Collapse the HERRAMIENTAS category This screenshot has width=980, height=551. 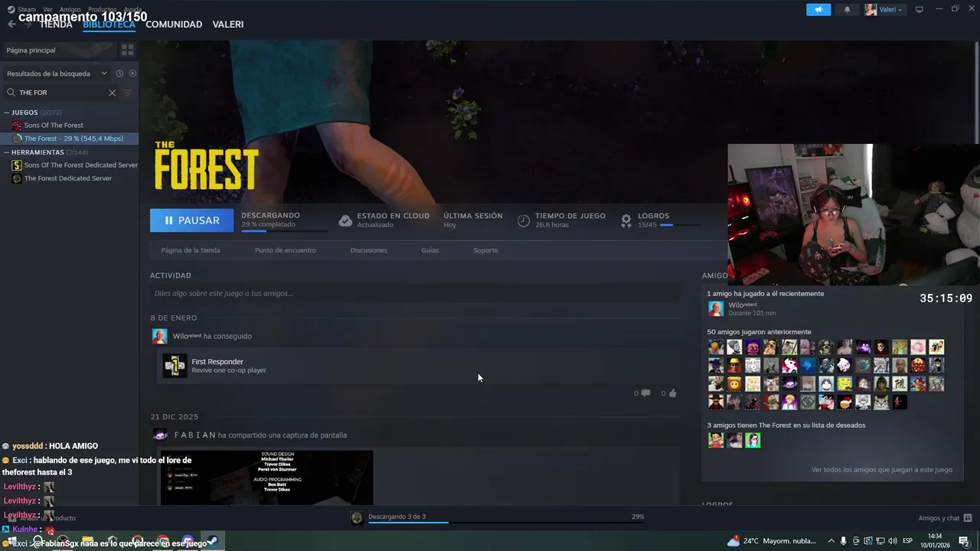click(7, 152)
